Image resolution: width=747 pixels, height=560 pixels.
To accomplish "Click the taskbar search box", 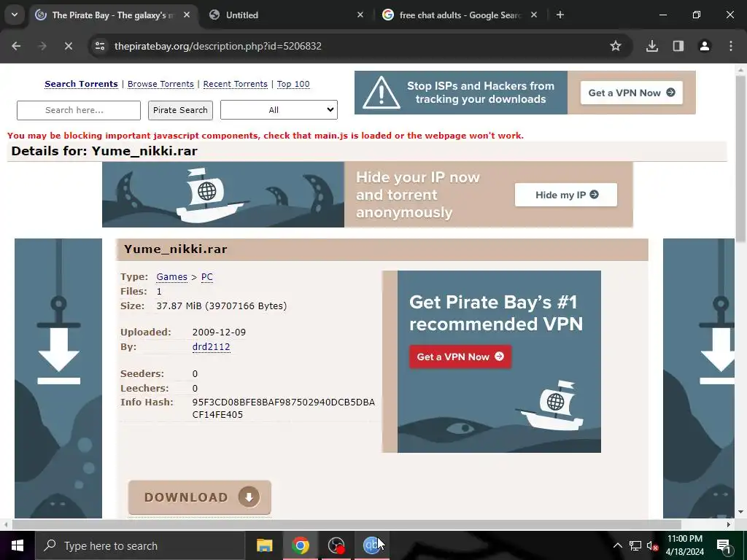I will pos(139,545).
